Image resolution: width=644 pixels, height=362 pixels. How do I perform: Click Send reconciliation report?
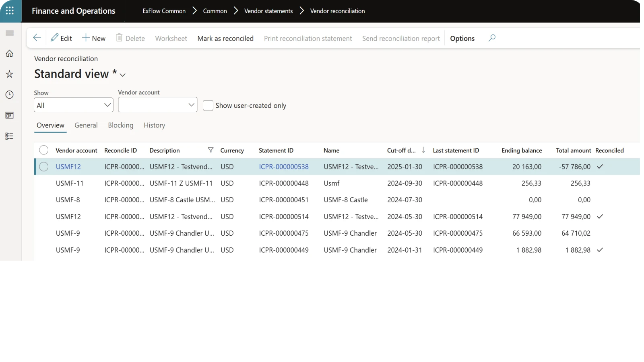click(401, 38)
